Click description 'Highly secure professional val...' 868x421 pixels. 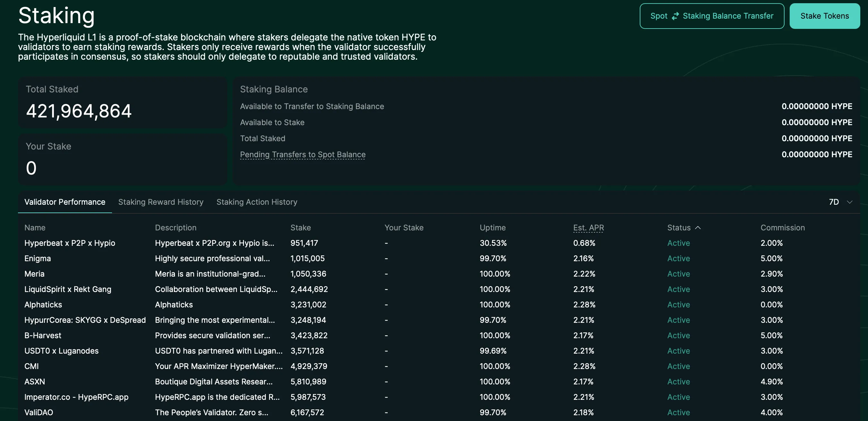click(212, 258)
